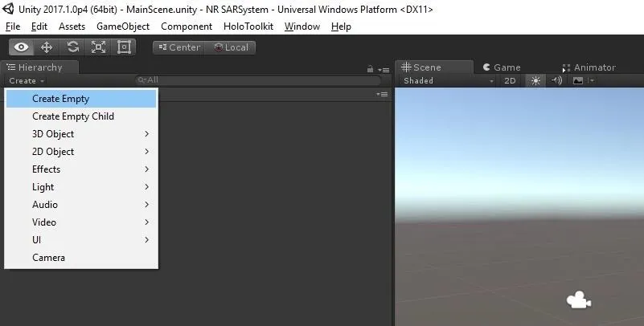The height and width of the screenshot is (326, 644).
Task: Open the File menu
Action: point(13,26)
